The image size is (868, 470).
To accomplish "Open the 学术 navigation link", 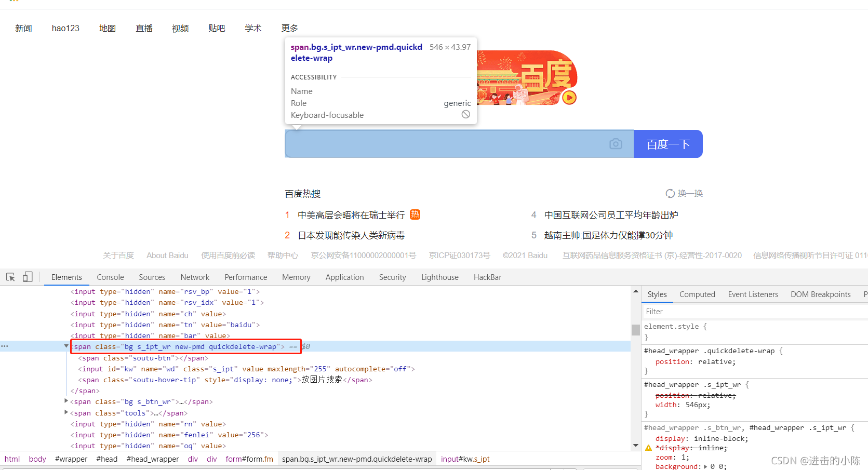I will click(x=253, y=28).
